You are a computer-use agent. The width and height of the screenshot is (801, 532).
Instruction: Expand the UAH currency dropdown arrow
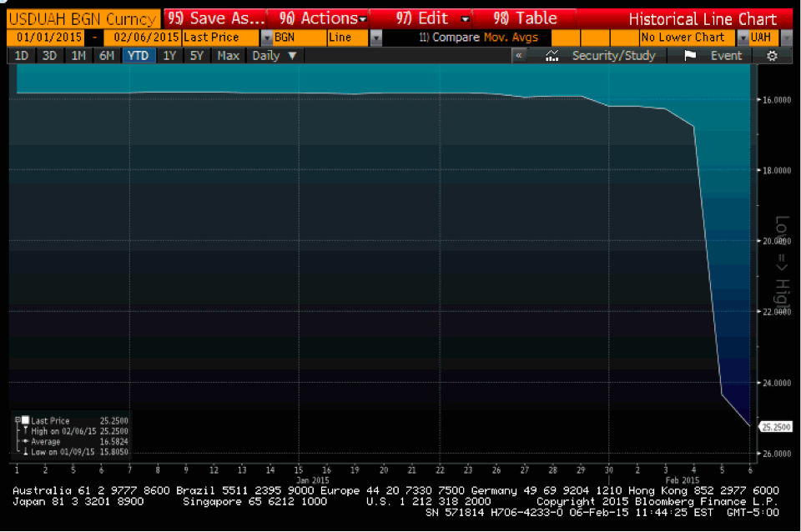click(786, 38)
